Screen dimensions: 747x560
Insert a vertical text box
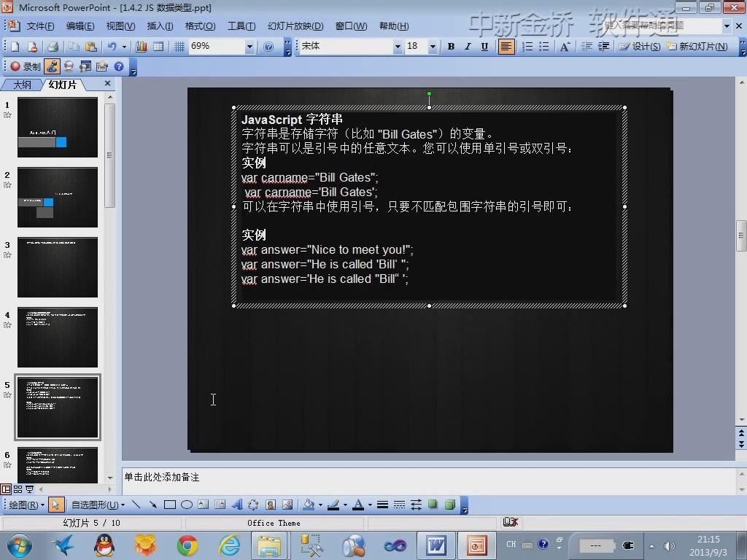click(x=220, y=505)
